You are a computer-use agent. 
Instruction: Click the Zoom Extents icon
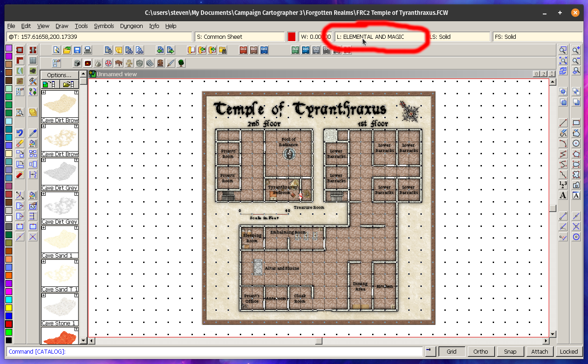[563, 60]
